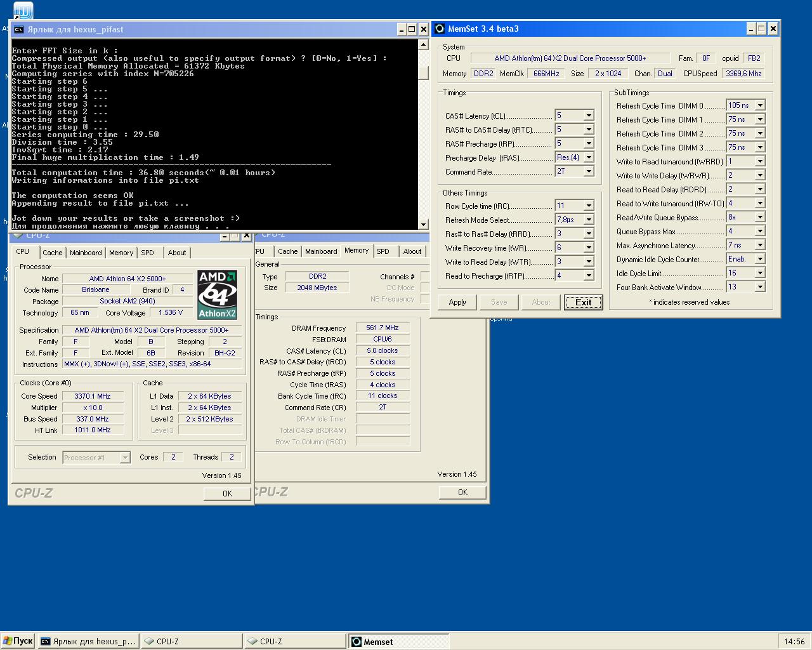Viewport: 812px width, 650px height.
Task: Open the Read to Read Delay (tRDRD) dropdown
Action: point(760,189)
